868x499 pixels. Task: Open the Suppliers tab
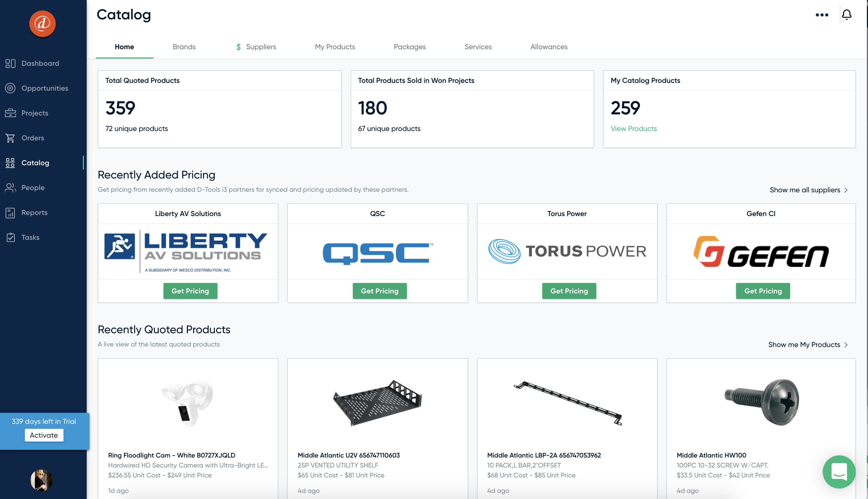[256, 47]
